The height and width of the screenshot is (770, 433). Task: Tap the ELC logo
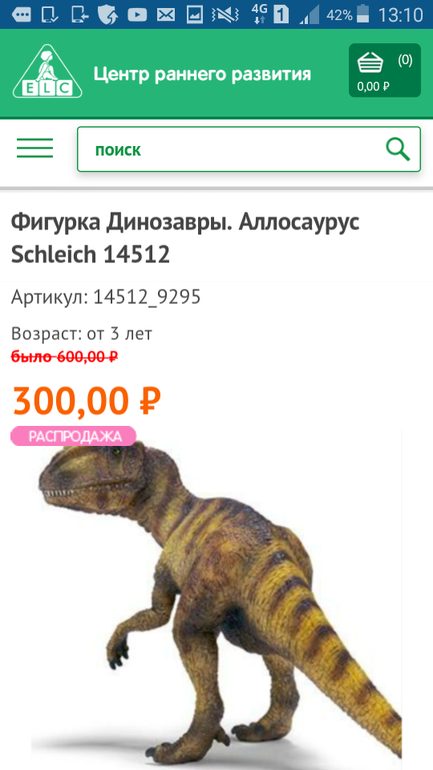(48, 71)
